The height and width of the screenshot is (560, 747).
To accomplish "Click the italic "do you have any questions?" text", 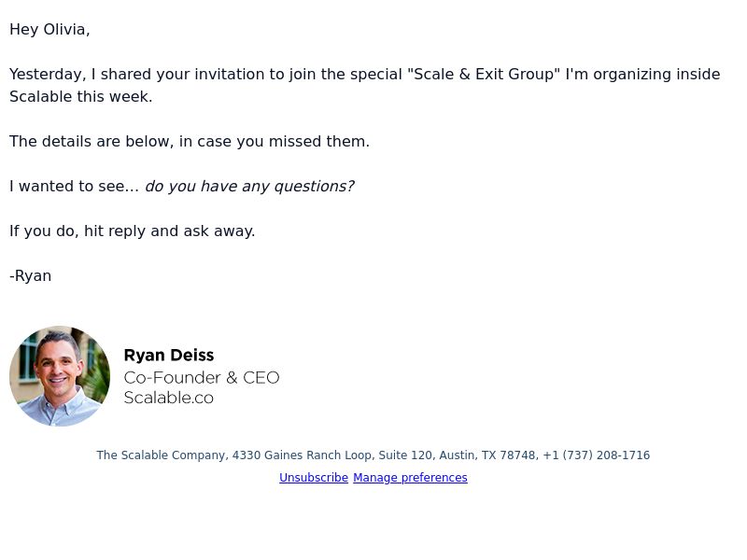I will [x=249, y=186].
